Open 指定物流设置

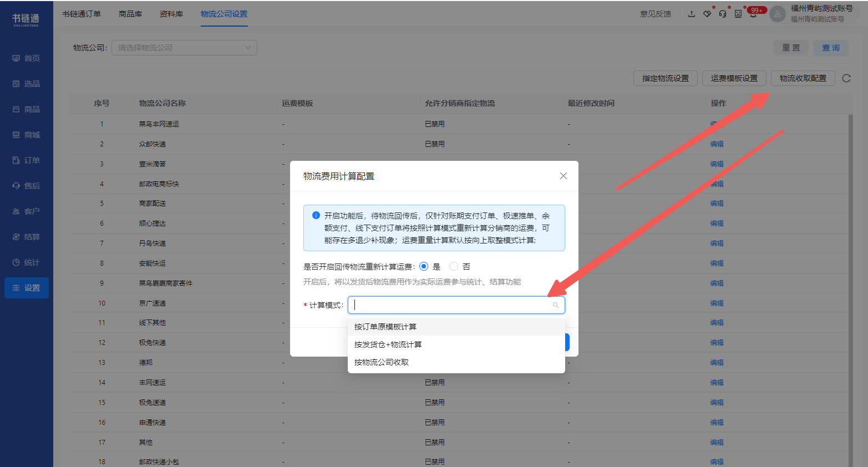666,78
